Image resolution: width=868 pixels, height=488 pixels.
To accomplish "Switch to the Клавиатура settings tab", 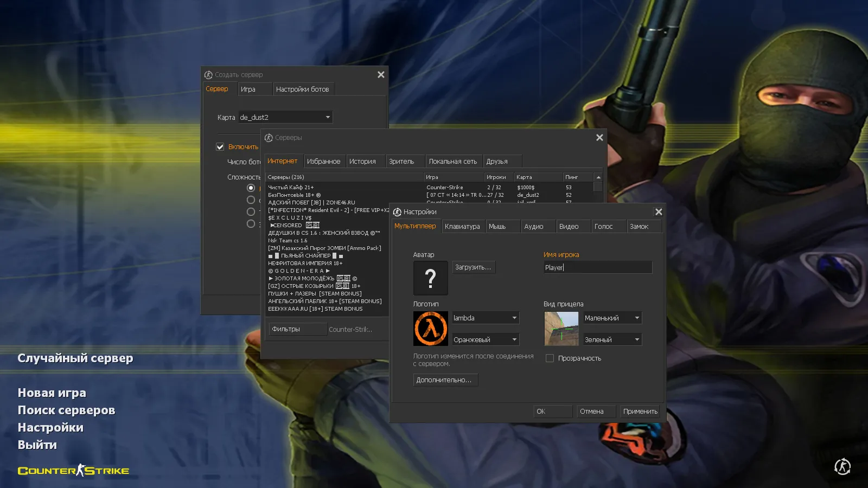I will [463, 226].
